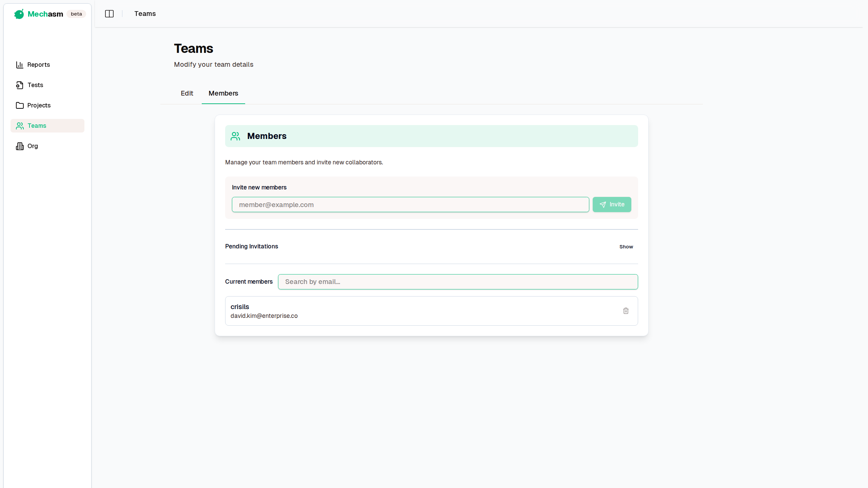This screenshot has width=868, height=488.
Task: Open the Org sidebar entry
Action: (33, 146)
